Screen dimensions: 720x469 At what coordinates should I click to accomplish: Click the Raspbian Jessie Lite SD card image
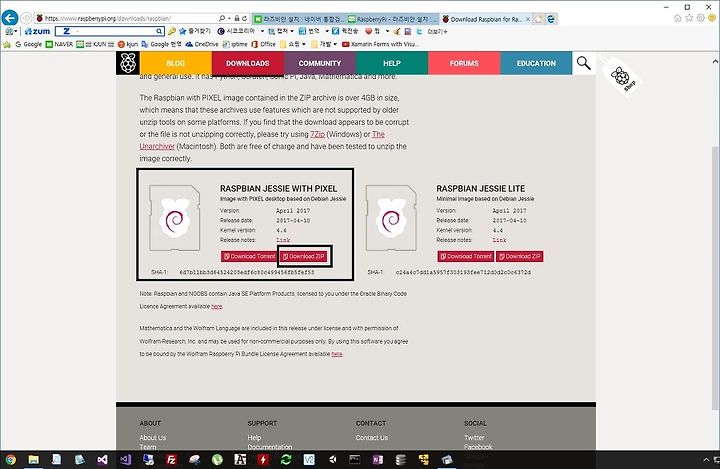coord(391,218)
